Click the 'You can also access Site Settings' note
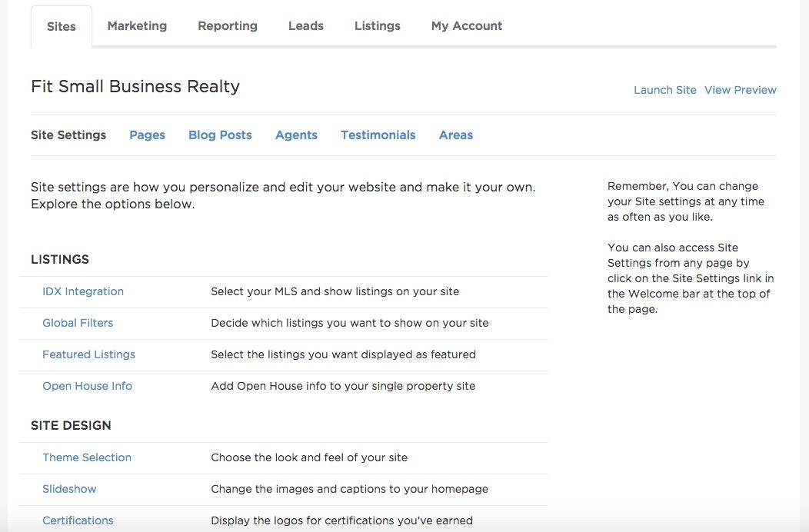 [691, 278]
